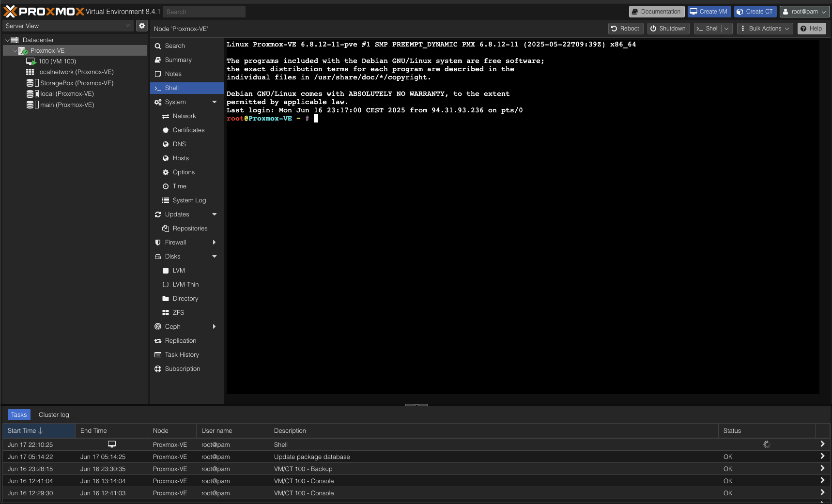
Task: Click Create CT button
Action: [x=755, y=12]
